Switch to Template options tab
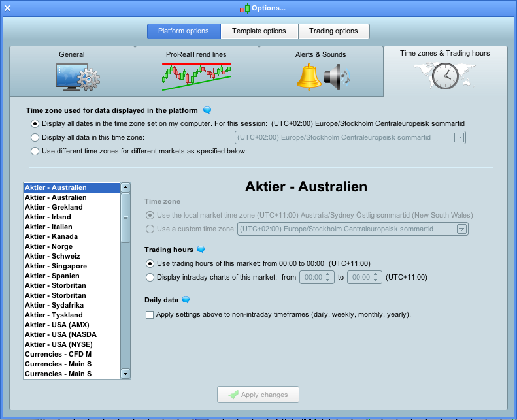Screen dimensions: 517x420 pos(259,31)
